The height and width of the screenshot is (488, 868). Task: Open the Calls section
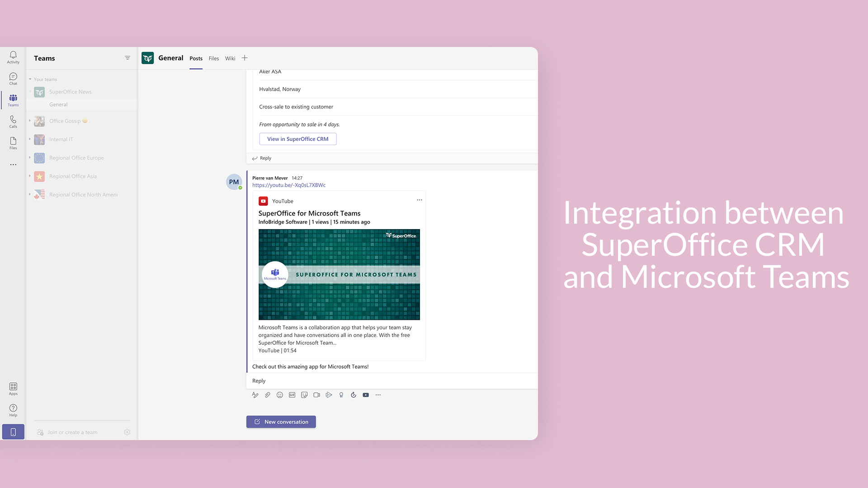pyautogui.click(x=13, y=122)
